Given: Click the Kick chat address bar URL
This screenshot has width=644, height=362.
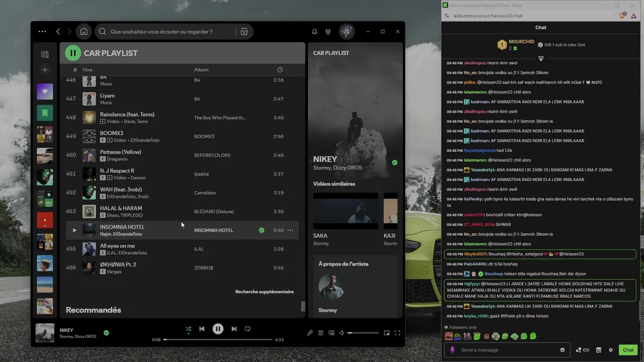Looking at the screenshot, I should pos(488,16).
